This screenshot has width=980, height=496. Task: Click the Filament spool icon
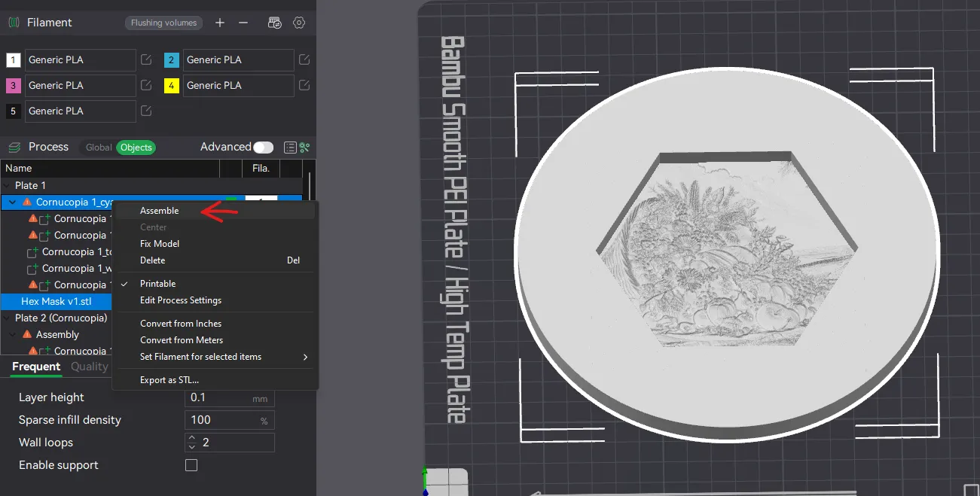pyautogui.click(x=14, y=23)
